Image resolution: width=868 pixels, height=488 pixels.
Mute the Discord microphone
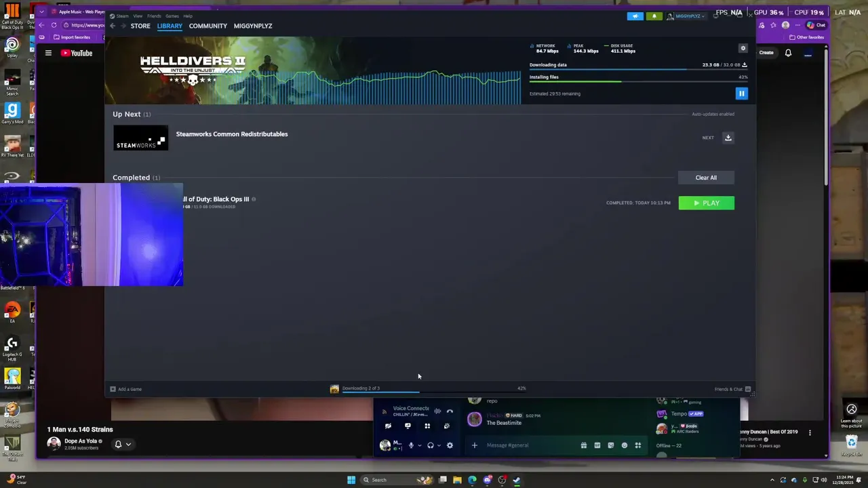tap(411, 445)
